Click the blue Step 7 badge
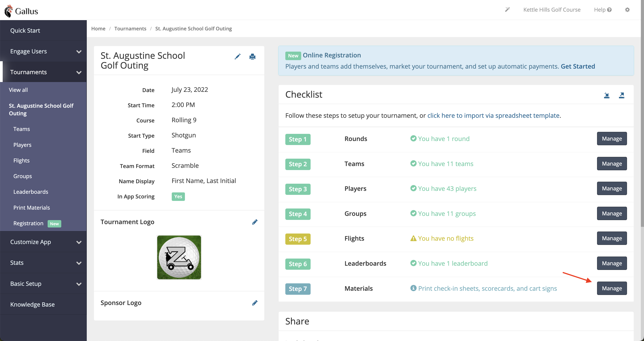644x341 pixels. pyautogui.click(x=298, y=289)
